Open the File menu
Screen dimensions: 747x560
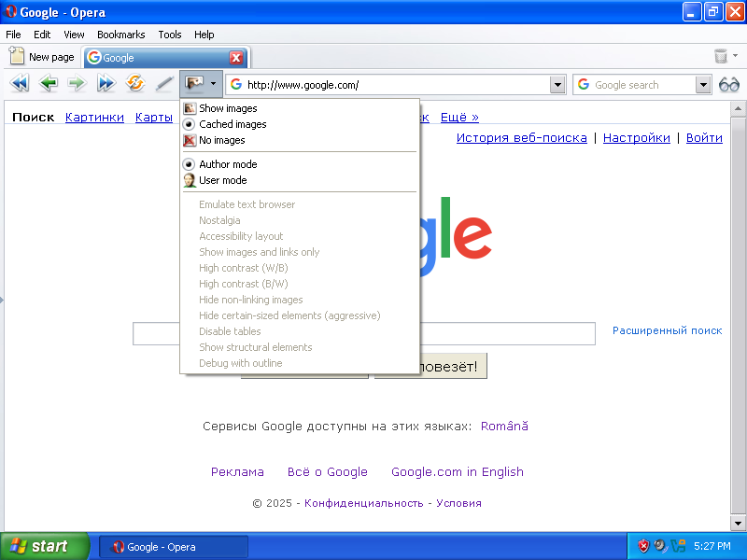13,35
